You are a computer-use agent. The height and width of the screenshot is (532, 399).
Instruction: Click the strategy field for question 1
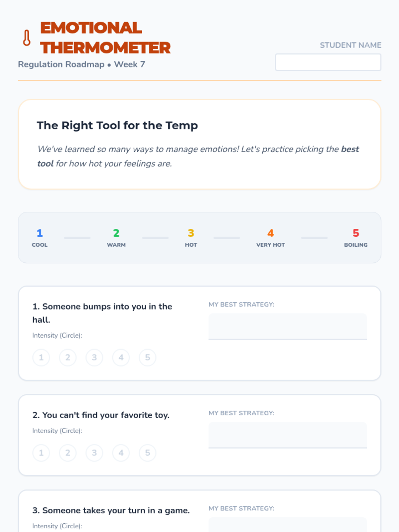288,327
